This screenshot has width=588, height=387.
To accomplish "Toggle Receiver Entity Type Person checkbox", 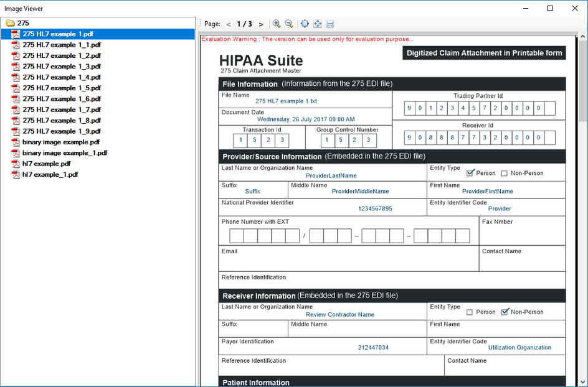I will [x=470, y=312].
